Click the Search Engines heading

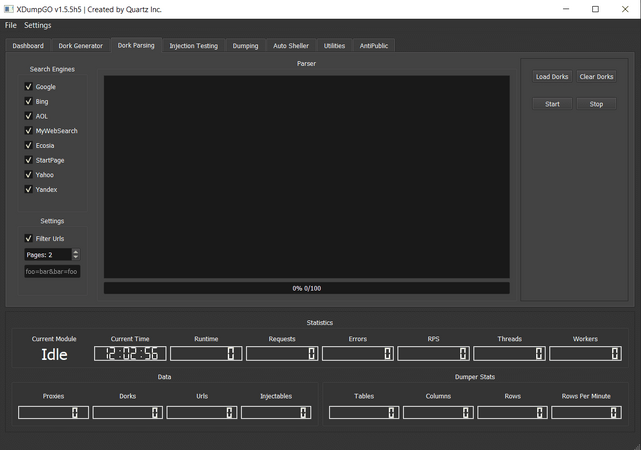52,69
